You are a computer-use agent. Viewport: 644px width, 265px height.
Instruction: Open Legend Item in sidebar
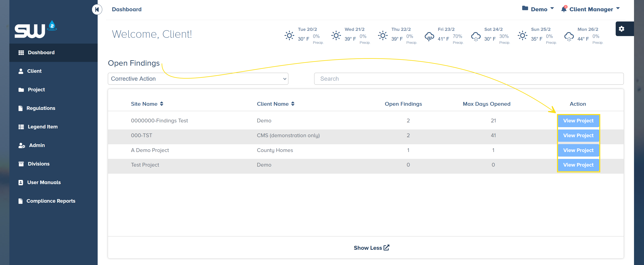(x=42, y=127)
